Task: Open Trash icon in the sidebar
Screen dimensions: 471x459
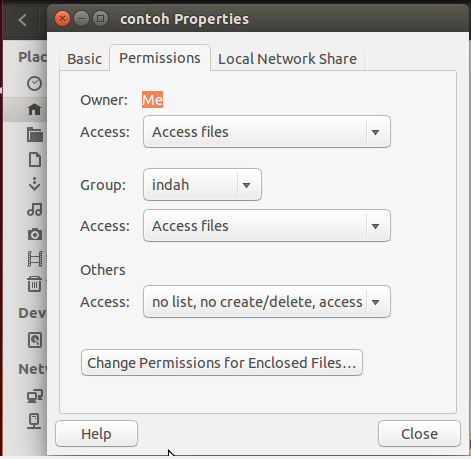Action: click(x=34, y=284)
